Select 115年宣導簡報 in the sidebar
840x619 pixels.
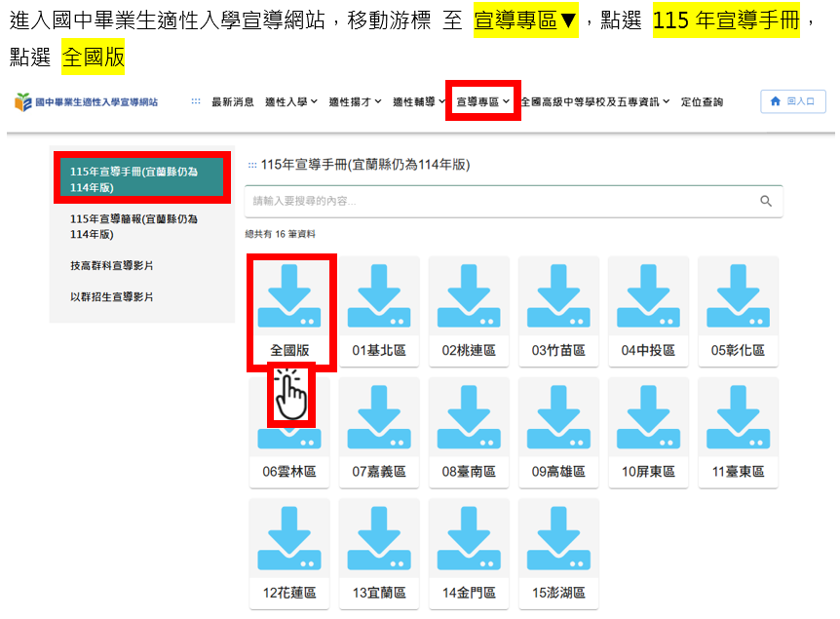pyautogui.click(x=134, y=226)
